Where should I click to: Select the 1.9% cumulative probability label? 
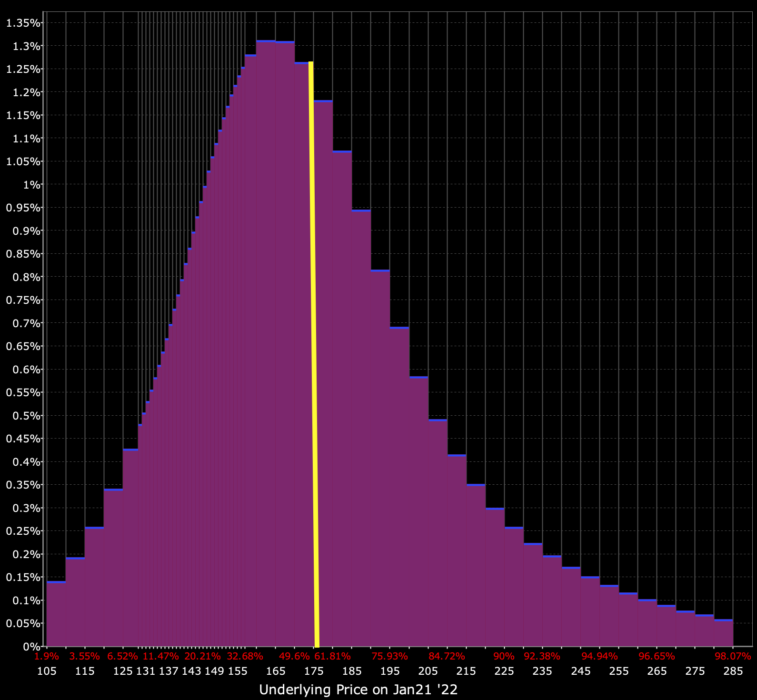47,656
